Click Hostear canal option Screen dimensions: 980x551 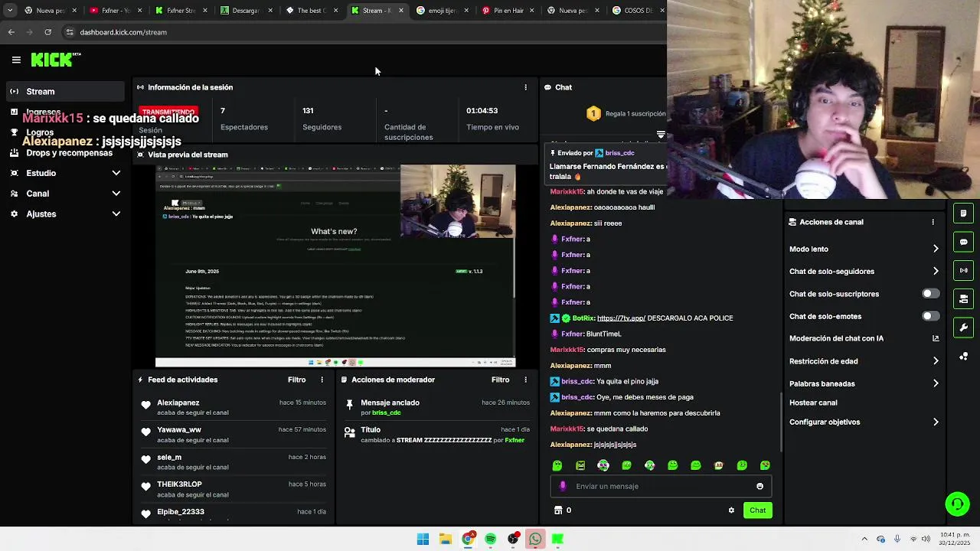pyautogui.click(x=813, y=403)
